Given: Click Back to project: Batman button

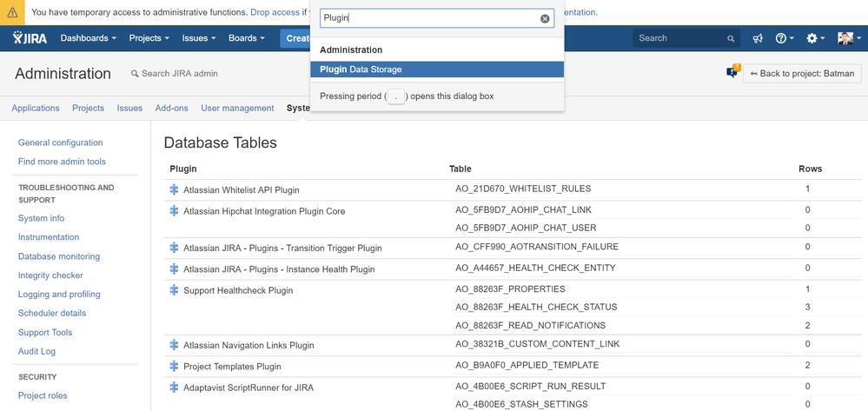Looking at the screenshot, I should click(802, 73).
